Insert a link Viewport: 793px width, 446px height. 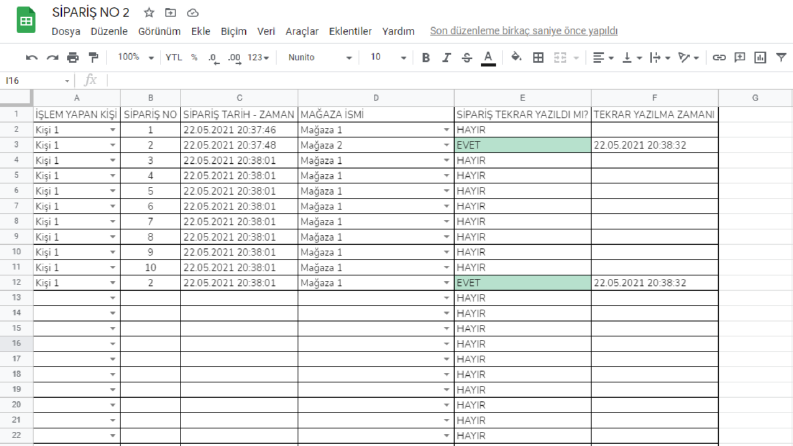pyautogui.click(x=719, y=58)
